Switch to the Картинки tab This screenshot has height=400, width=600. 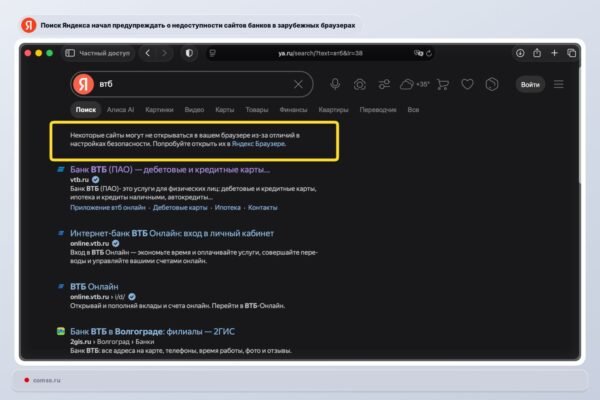point(159,110)
